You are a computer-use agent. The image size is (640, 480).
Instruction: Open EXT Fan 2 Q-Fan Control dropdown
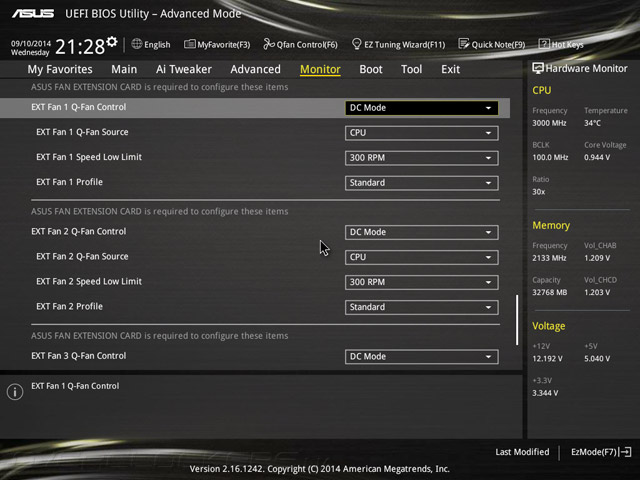[422, 232]
